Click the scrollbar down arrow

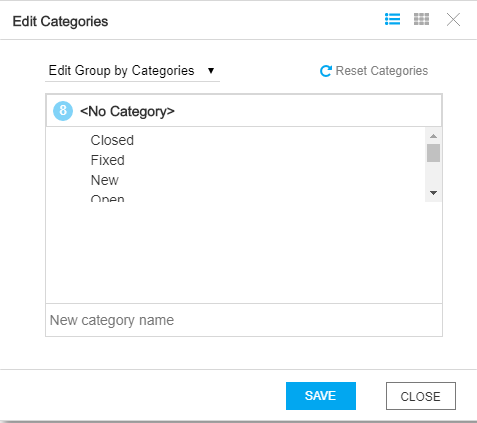(433, 193)
